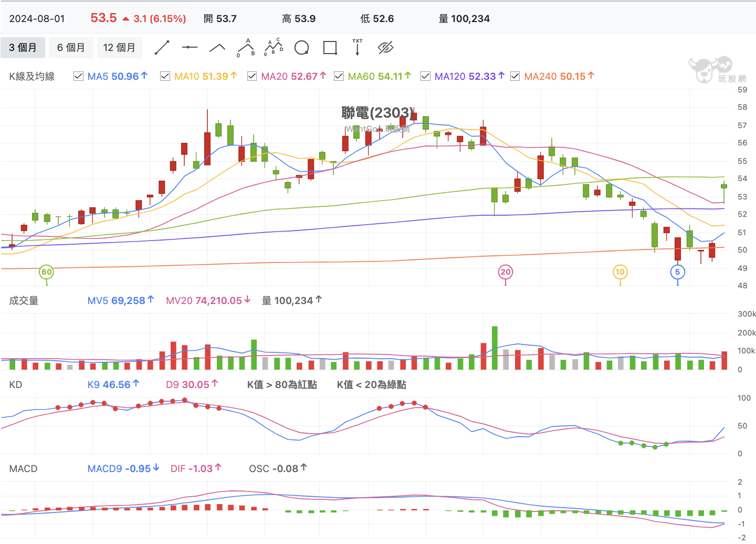Switch to the 6 個月 period tab
The width and height of the screenshot is (756, 544).
71,47
